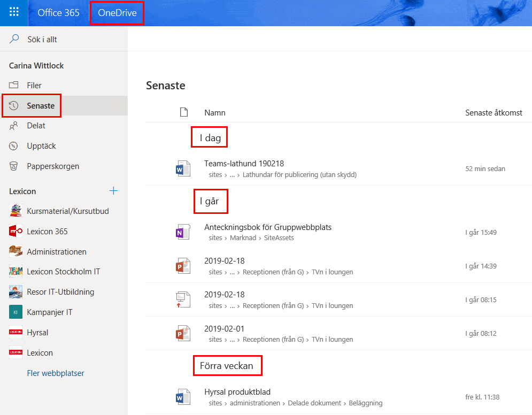Click the presentation icon for 2019-02-18 at 08:15
This screenshot has height=415, width=532.
click(x=183, y=299)
